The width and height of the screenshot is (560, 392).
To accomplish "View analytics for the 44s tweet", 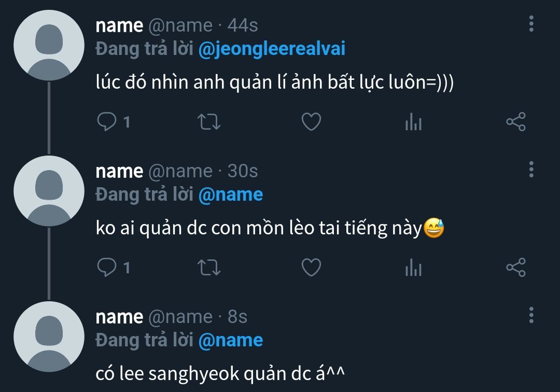I will click(414, 122).
